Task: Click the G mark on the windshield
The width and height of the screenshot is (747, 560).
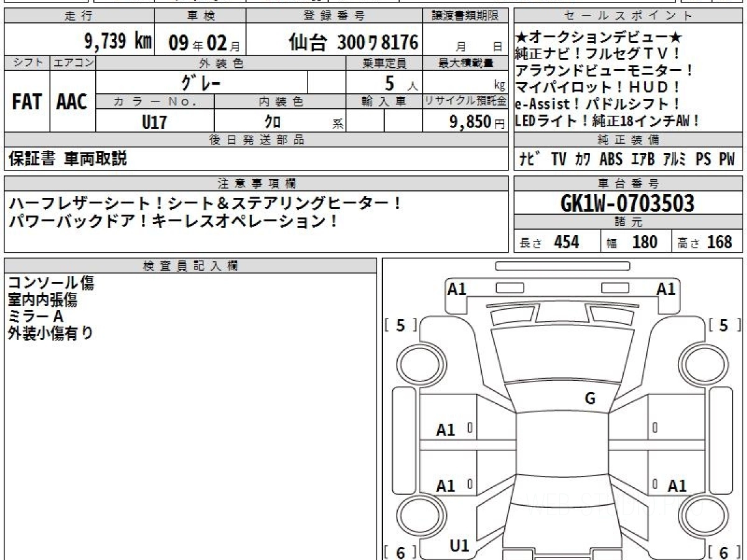Action: point(590,399)
